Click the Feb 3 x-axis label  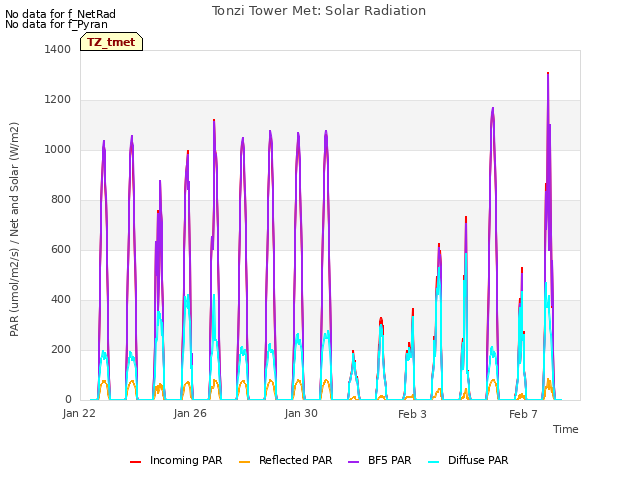[x=412, y=414]
